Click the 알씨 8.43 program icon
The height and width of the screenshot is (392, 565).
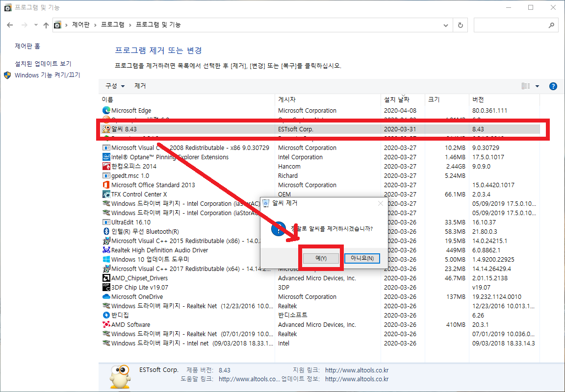pyautogui.click(x=106, y=129)
